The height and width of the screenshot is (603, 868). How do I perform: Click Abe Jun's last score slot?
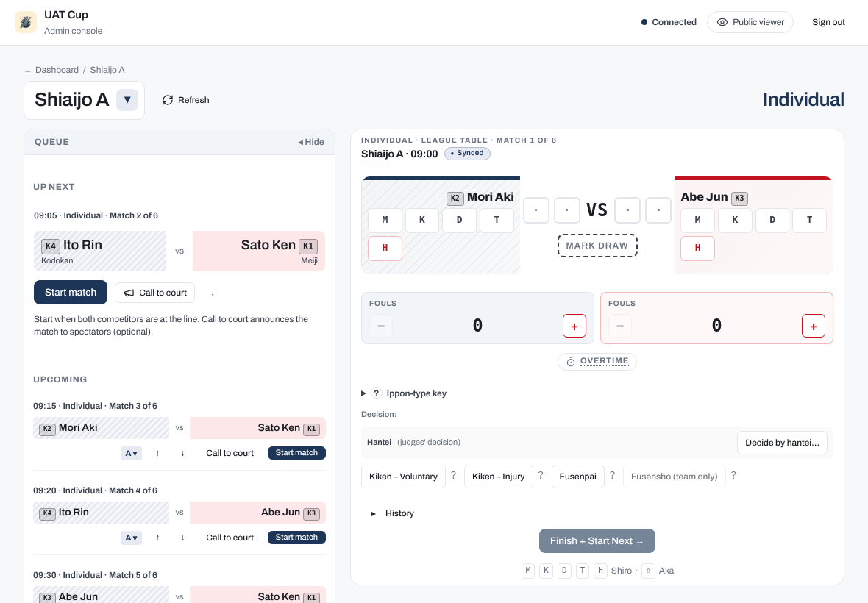659,210
